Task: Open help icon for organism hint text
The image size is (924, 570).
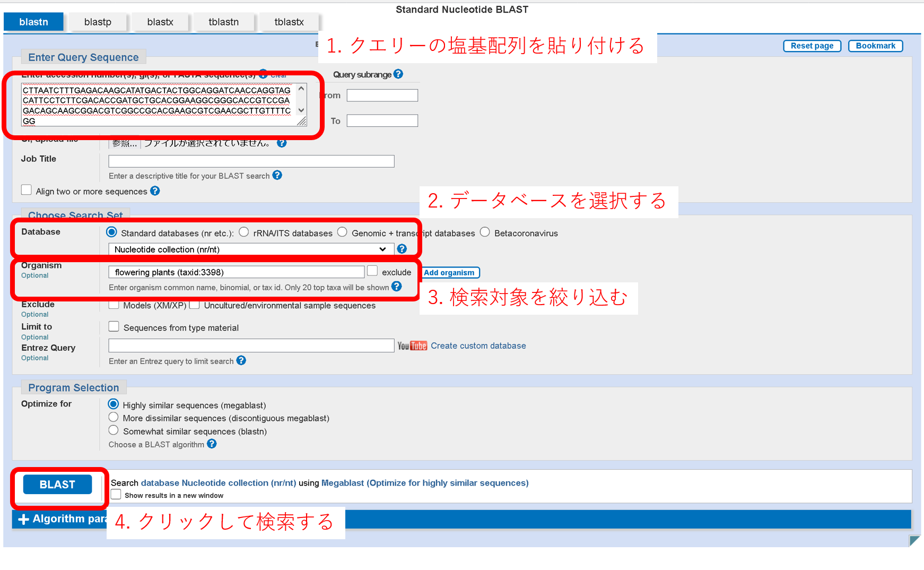Action: pyautogui.click(x=396, y=287)
